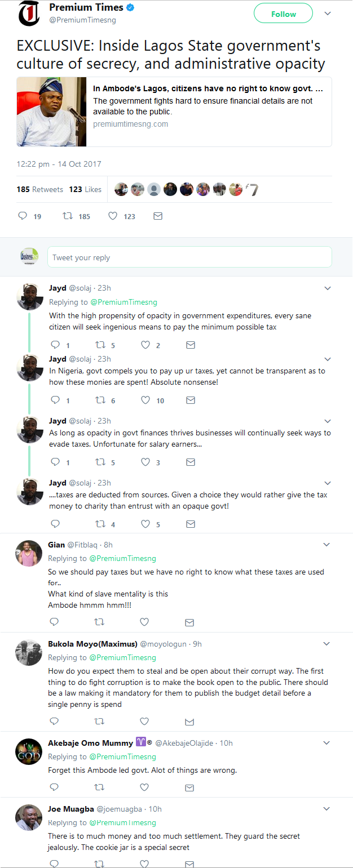Screen dimensions: 353x868
Task: Retweet Akebaje Omo Mummy's reply
Action: coord(100,787)
